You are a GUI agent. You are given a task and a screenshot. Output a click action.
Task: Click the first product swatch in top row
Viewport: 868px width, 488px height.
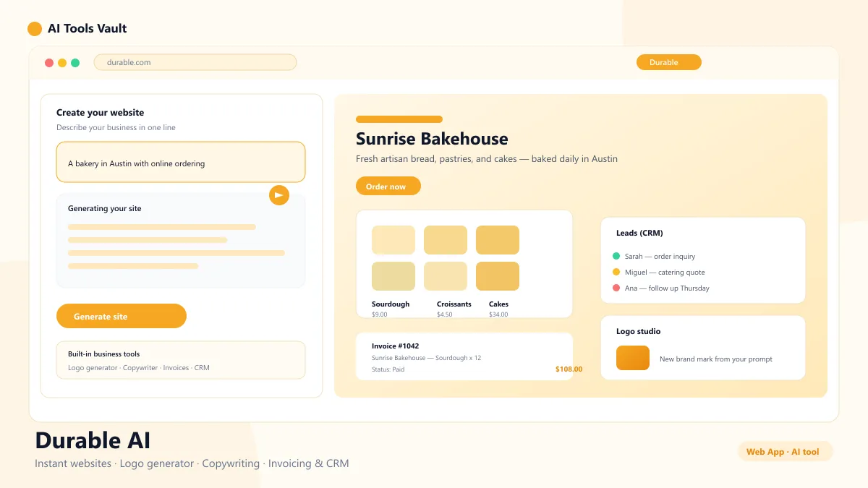393,240
